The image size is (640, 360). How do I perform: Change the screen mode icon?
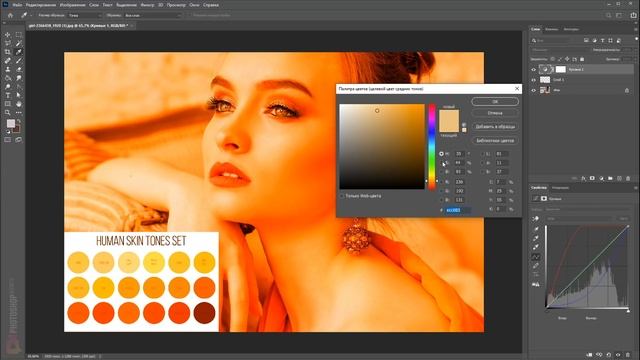pos(19,140)
